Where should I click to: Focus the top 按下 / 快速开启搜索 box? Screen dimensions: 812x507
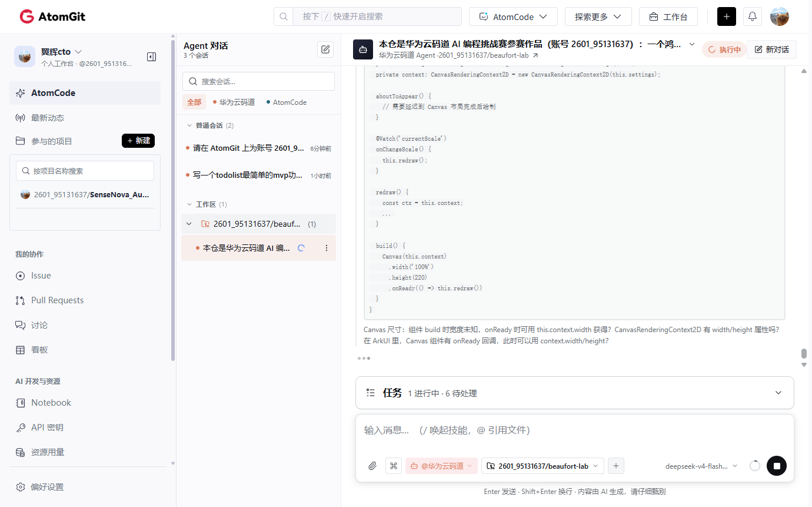[377, 16]
